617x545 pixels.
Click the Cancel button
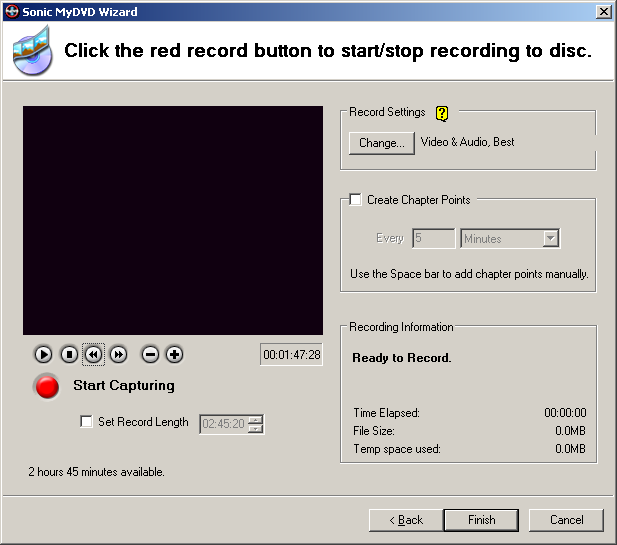tap(566, 520)
